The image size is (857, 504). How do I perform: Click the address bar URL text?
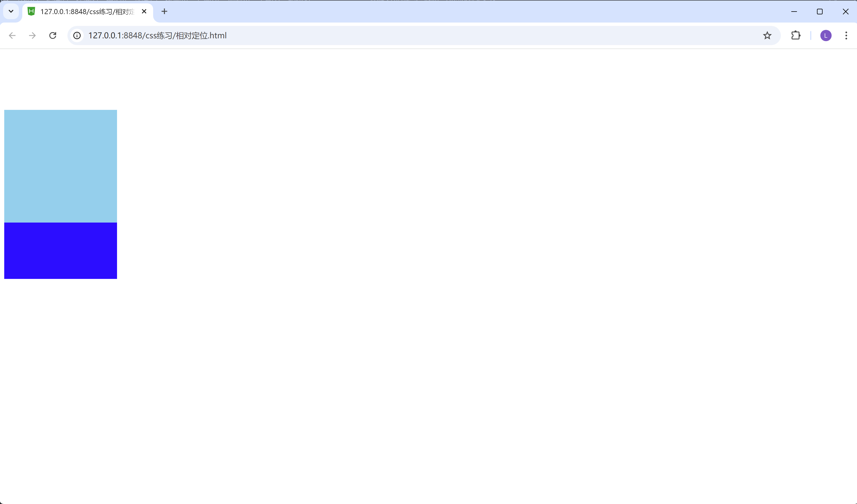coord(157,35)
